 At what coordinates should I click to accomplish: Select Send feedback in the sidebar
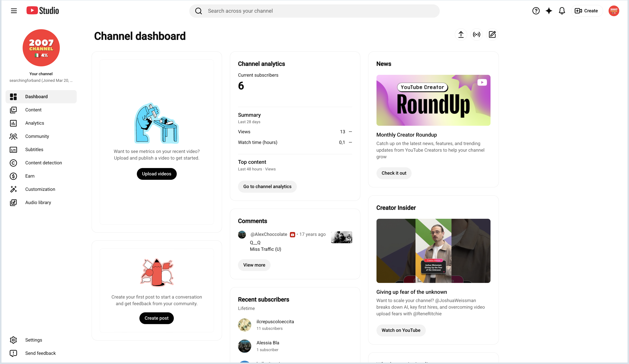pyautogui.click(x=41, y=353)
